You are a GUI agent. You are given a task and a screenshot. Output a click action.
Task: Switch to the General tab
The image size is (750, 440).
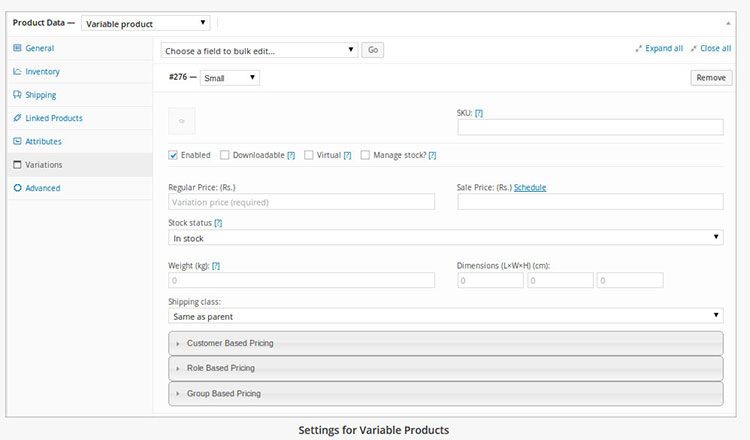point(40,48)
